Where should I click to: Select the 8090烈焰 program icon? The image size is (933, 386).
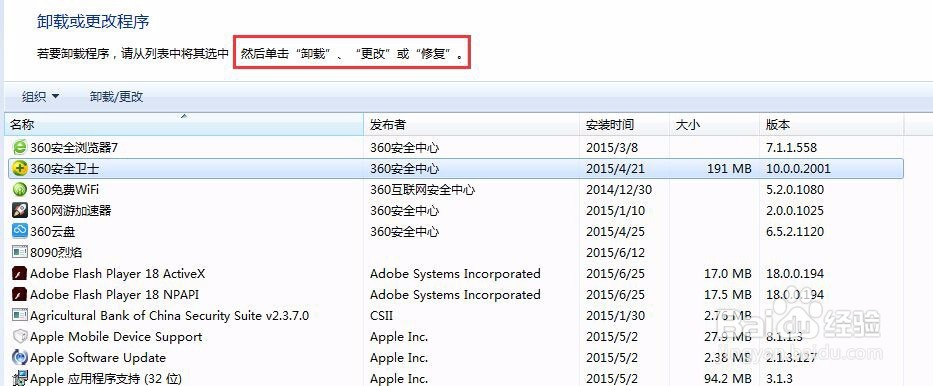click(x=20, y=252)
